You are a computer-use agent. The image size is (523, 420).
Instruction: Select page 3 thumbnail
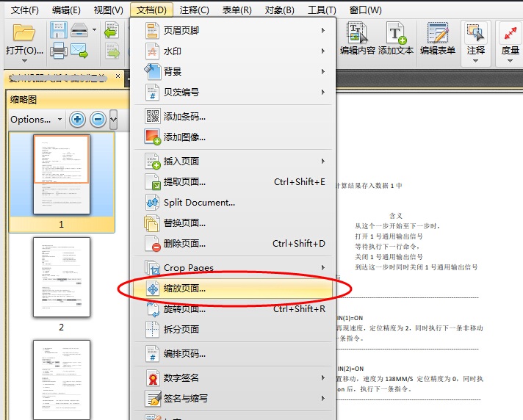pos(62,380)
